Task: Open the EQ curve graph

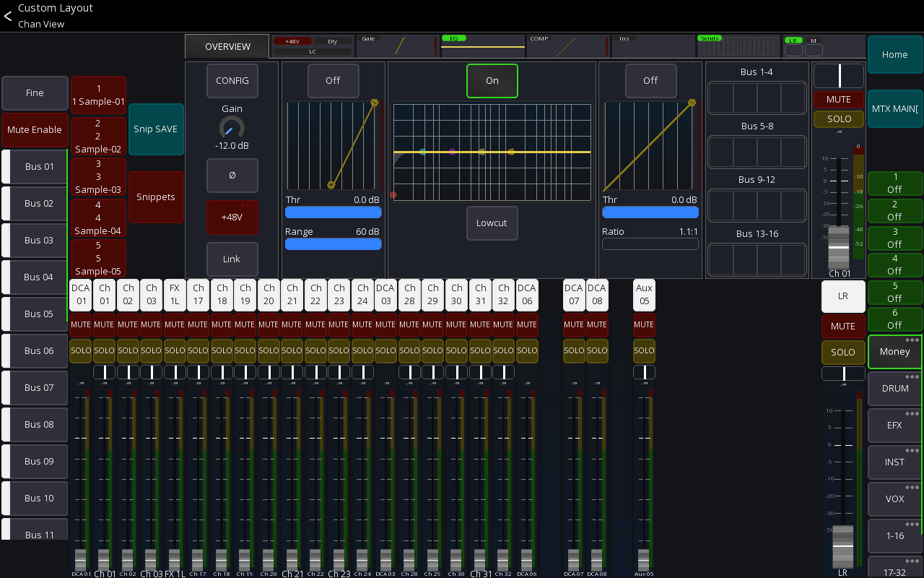Action: [x=492, y=152]
